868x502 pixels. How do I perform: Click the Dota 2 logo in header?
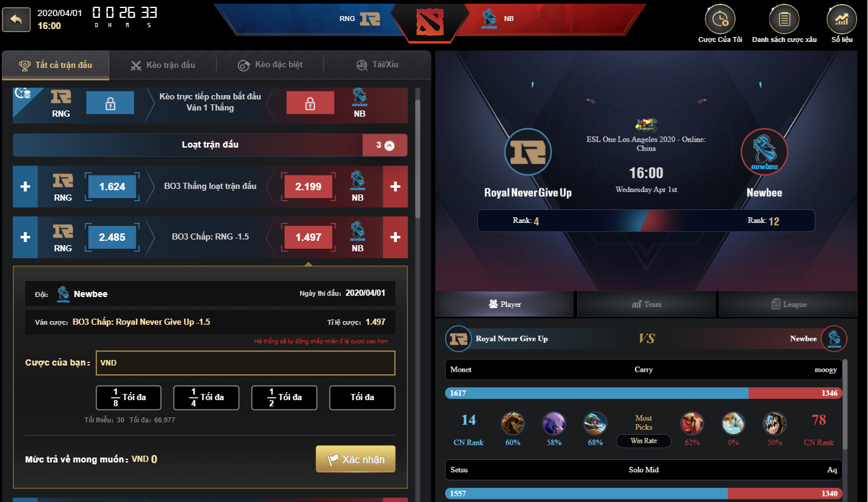tap(430, 22)
